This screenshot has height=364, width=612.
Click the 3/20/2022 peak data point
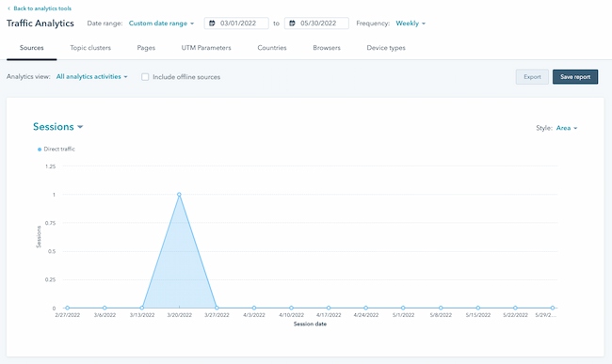point(179,195)
